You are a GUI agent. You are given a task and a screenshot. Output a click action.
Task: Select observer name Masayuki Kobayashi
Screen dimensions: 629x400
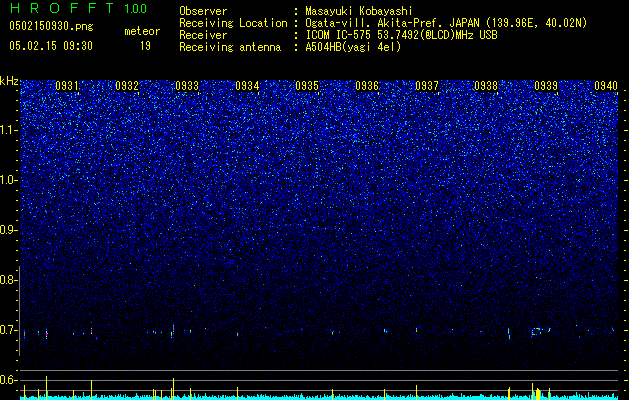[359, 11]
